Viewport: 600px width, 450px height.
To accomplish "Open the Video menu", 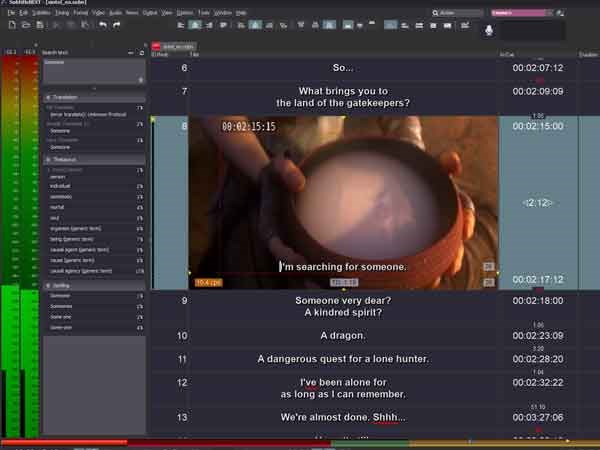I will (98, 13).
